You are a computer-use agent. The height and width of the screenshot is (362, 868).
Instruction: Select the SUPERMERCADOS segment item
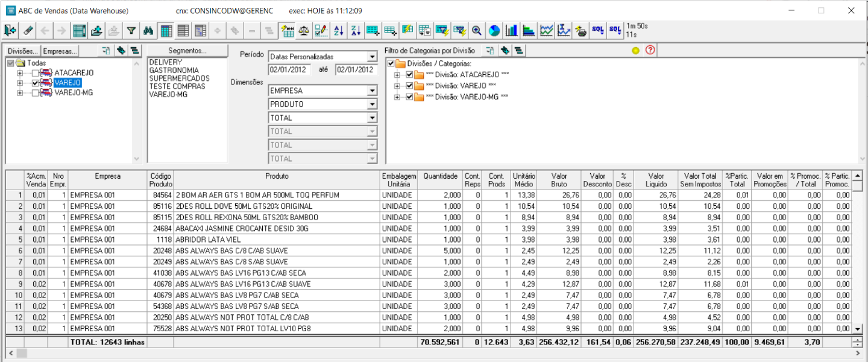coord(179,78)
